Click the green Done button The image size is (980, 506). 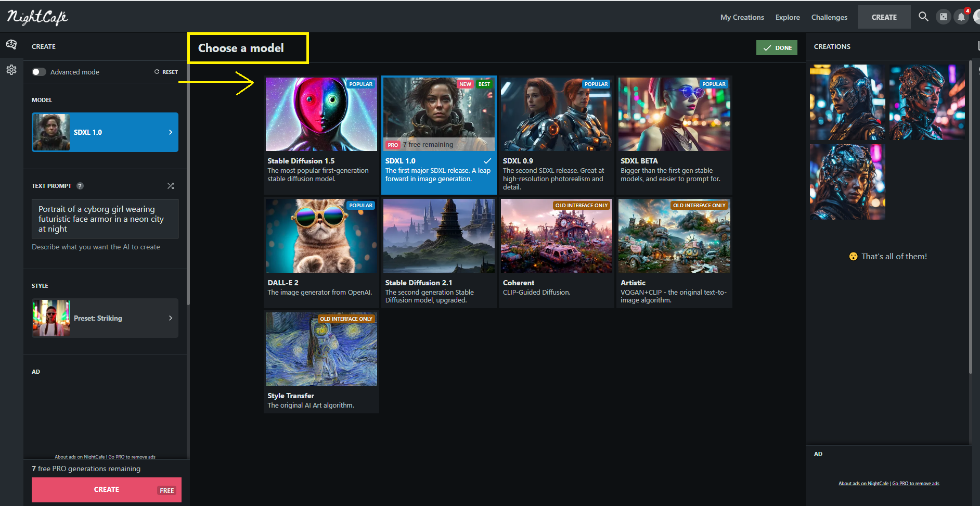777,47
